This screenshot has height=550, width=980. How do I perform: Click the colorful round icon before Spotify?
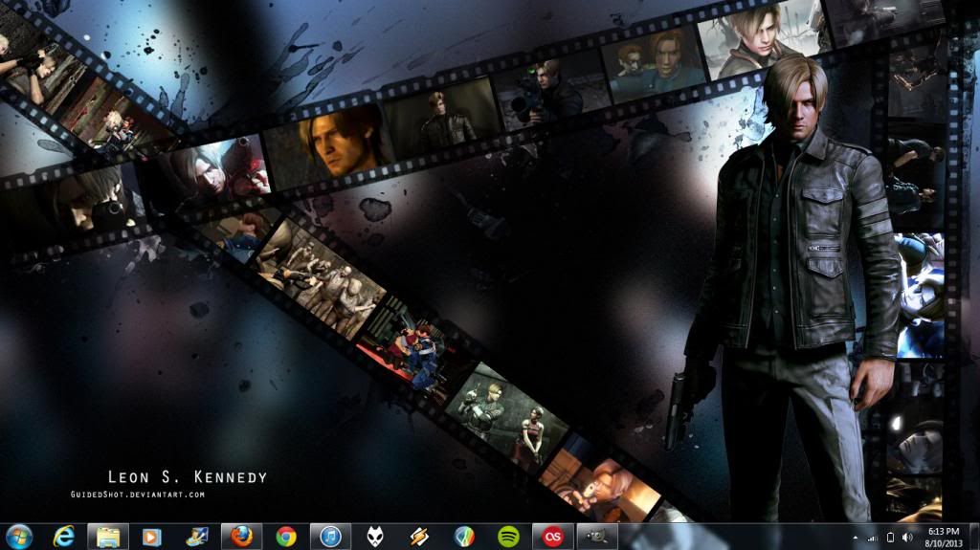point(464,537)
